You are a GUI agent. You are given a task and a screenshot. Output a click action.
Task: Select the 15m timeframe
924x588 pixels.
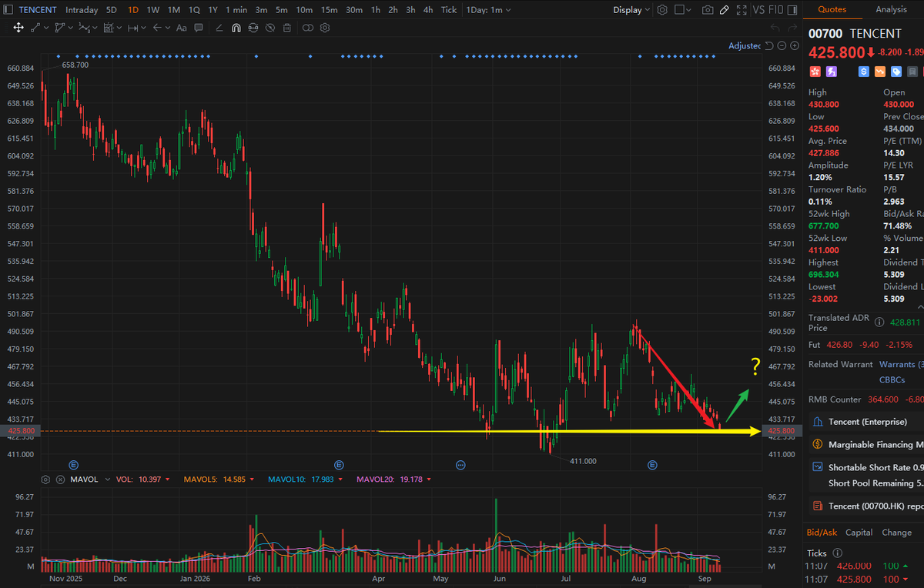point(329,10)
